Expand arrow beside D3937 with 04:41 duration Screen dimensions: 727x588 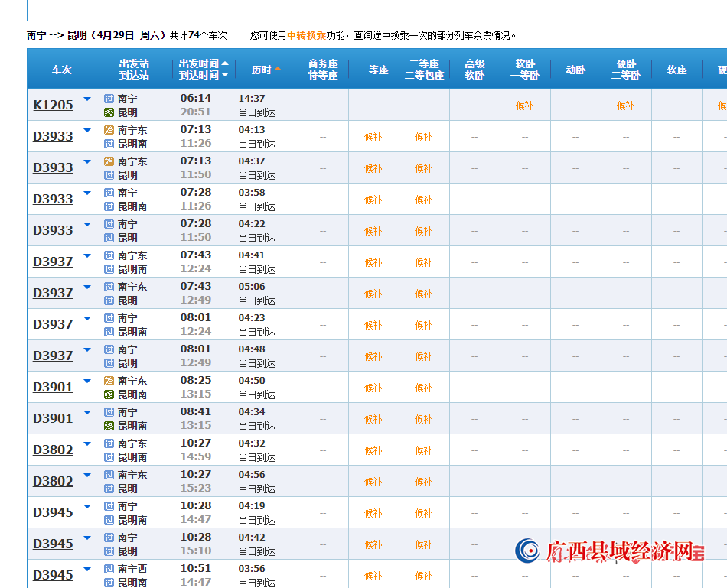coord(87,255)
